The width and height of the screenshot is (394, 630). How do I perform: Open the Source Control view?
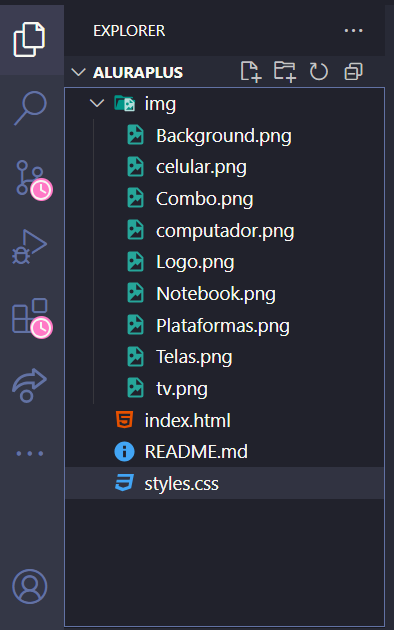coord(33,179)
